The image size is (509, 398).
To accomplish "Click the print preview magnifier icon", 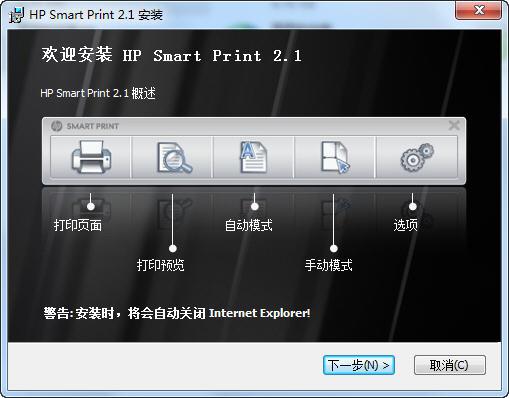I will pos(174,157).
